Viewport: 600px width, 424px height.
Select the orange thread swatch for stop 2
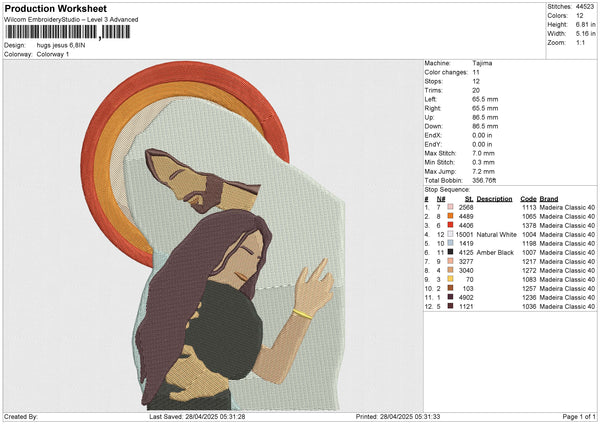450,216
